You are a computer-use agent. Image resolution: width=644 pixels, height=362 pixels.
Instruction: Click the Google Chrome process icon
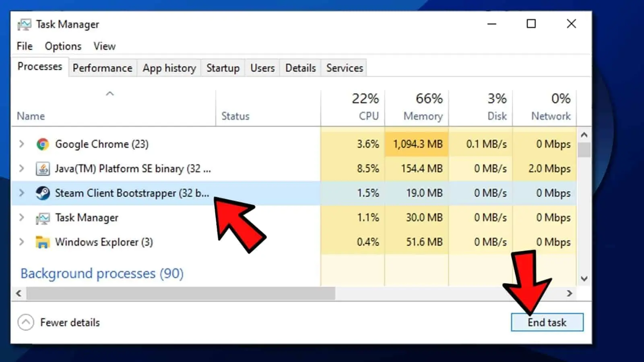(x=43, y=144)
